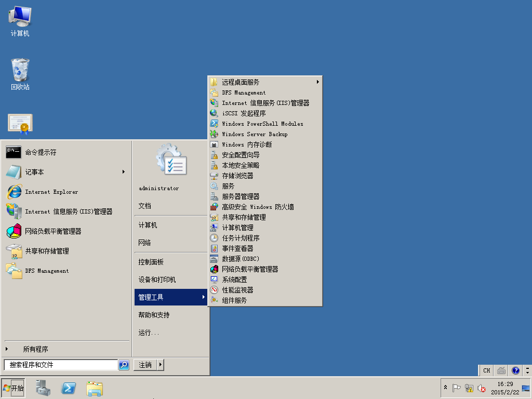Click the 开始 Start button

13,388
